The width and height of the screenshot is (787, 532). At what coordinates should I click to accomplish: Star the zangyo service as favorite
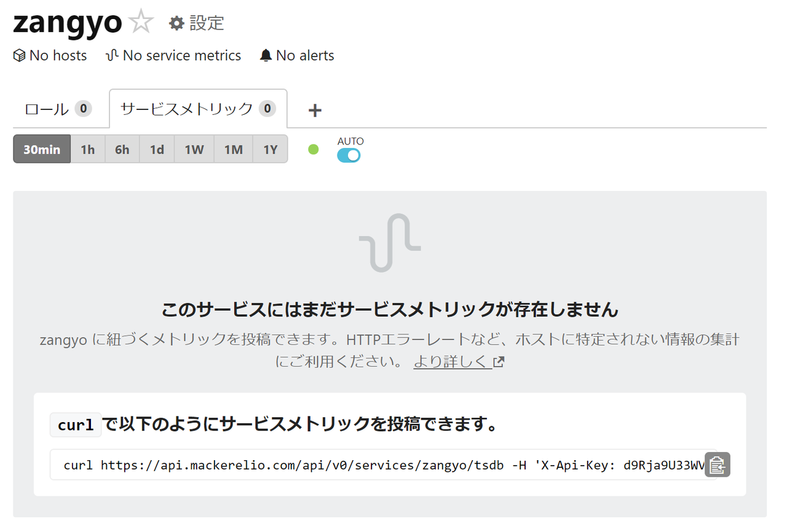(x=141, y=23)
